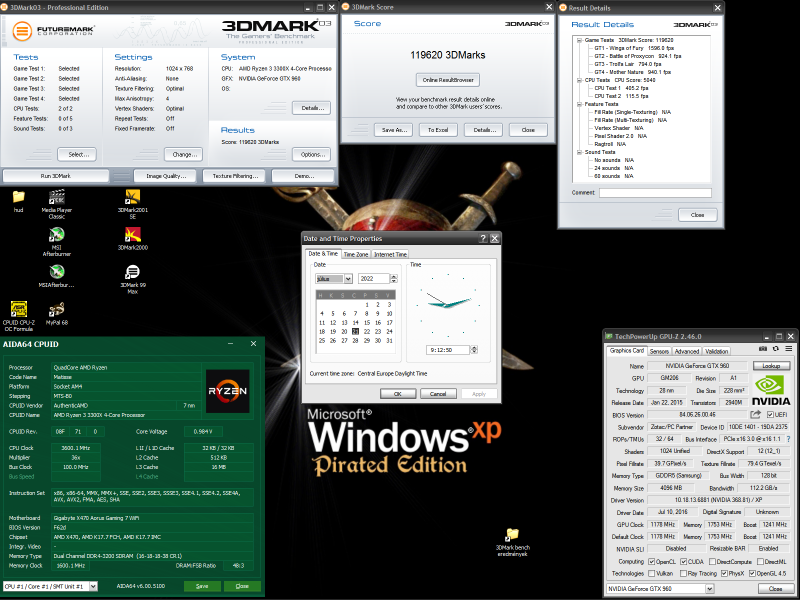Toggle the UEFI checkbox in GPU-Z
This screenshot has height=600, width=800.
coord(770,415)
